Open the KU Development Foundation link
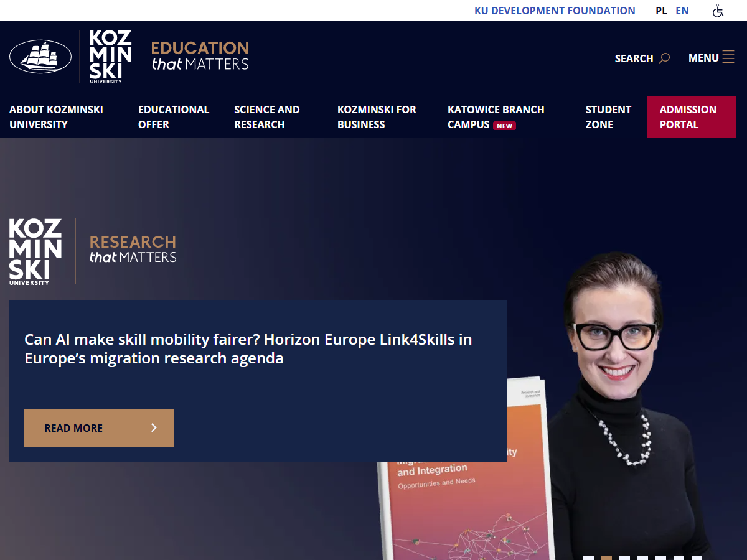This screenshot has height=560, width=747. click(555, 11)
